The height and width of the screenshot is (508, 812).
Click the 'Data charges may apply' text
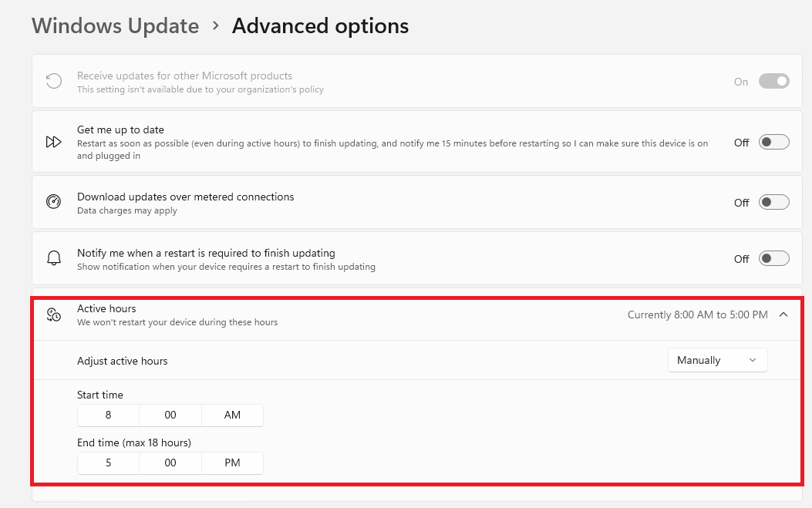[127, 210]
